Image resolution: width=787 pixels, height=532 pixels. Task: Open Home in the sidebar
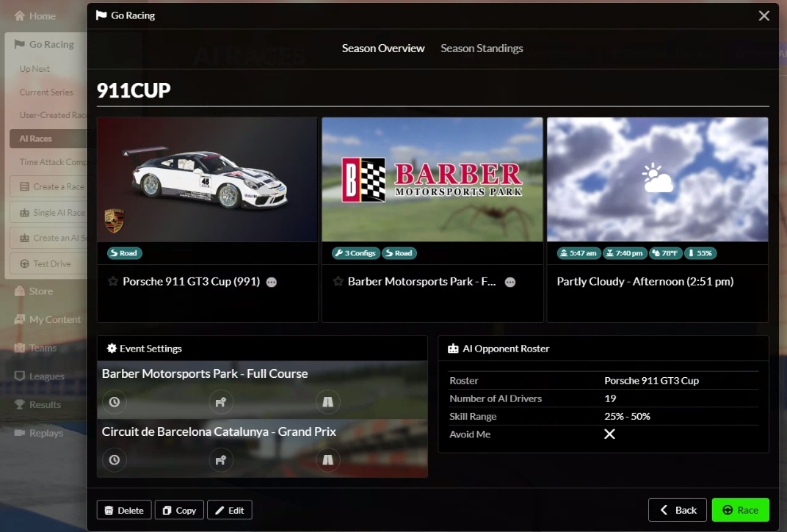35,16
